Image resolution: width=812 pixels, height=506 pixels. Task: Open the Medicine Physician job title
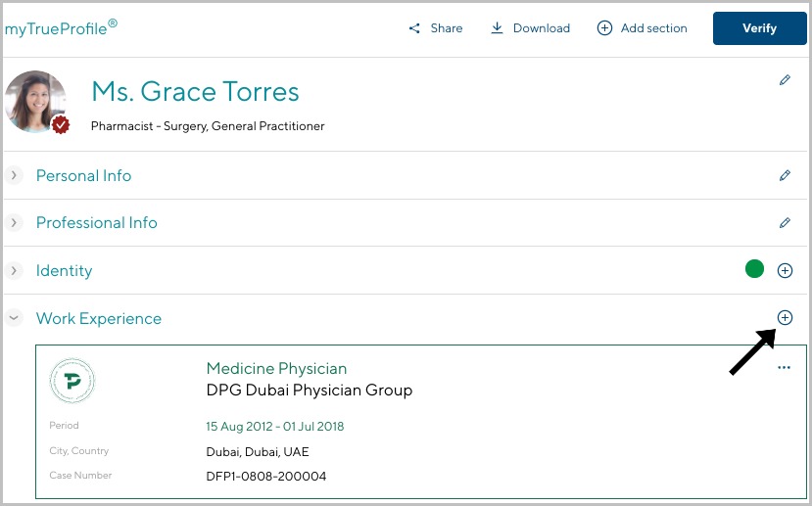coord(276,368)
